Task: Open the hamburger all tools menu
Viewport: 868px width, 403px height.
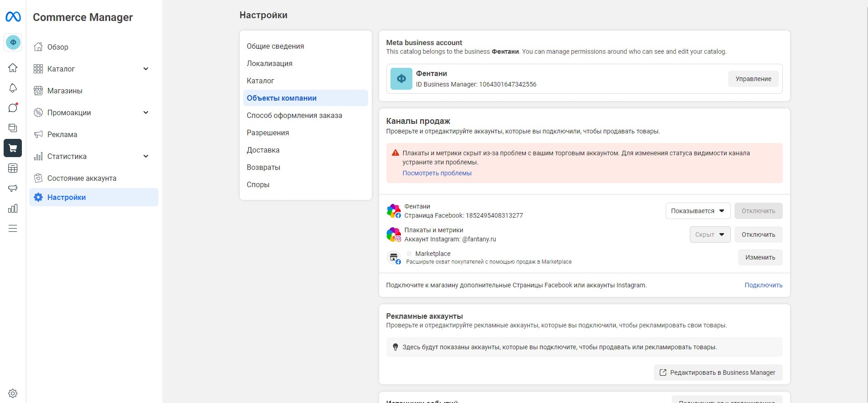Action: point(13,228)
